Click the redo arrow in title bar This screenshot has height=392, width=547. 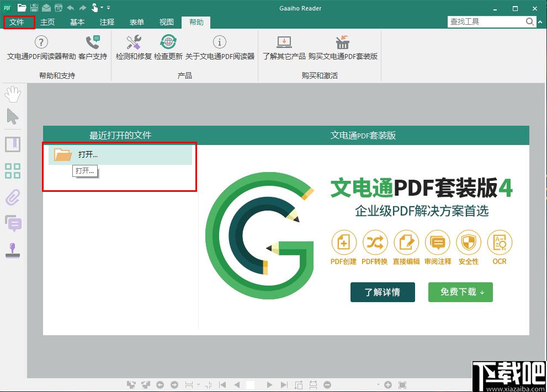coord(83,8)
